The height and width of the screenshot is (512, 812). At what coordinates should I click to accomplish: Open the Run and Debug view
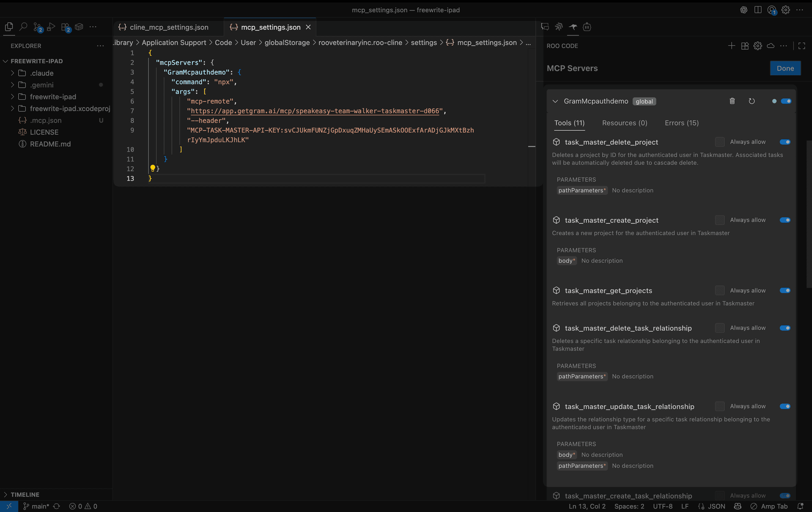[x=51, y=27]
